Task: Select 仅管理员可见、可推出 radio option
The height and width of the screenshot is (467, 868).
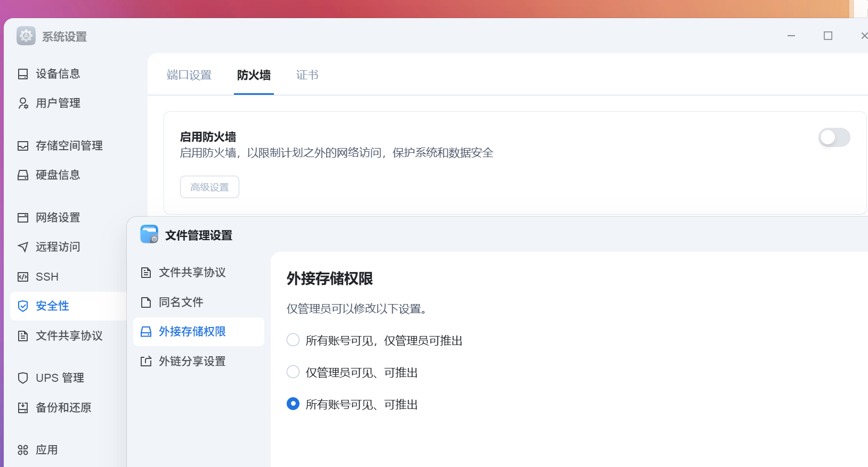Action: click(293, 372)
